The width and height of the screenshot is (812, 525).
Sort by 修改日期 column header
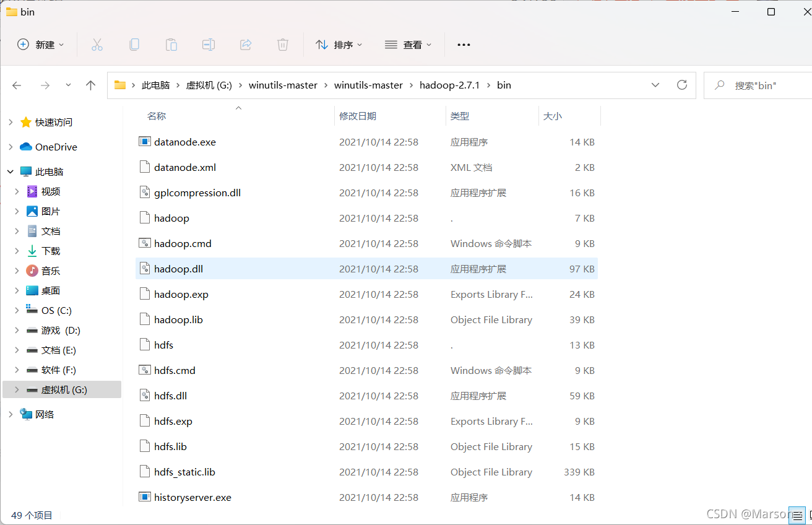[358, 116]
